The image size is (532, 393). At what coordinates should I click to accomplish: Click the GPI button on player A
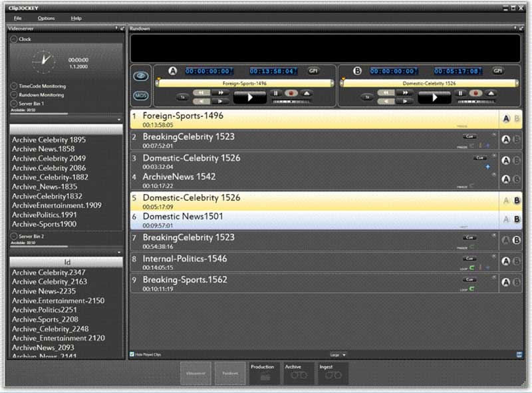[x=313, y=70]
